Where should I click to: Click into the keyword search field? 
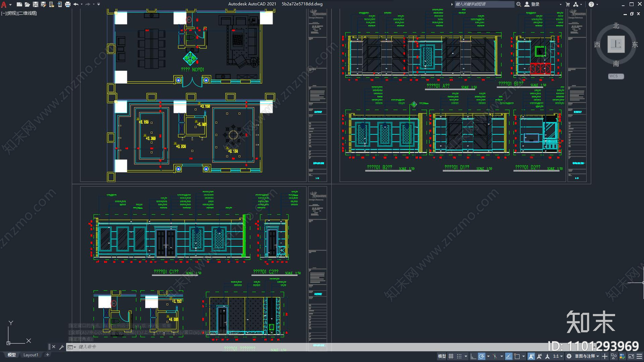pos(484,4)
